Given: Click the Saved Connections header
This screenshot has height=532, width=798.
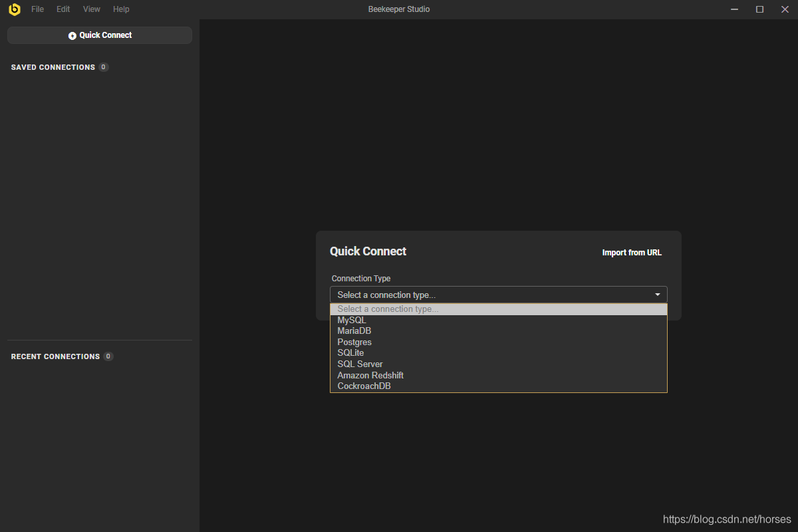Looking at the screenshot, I should tap(53, 67).
